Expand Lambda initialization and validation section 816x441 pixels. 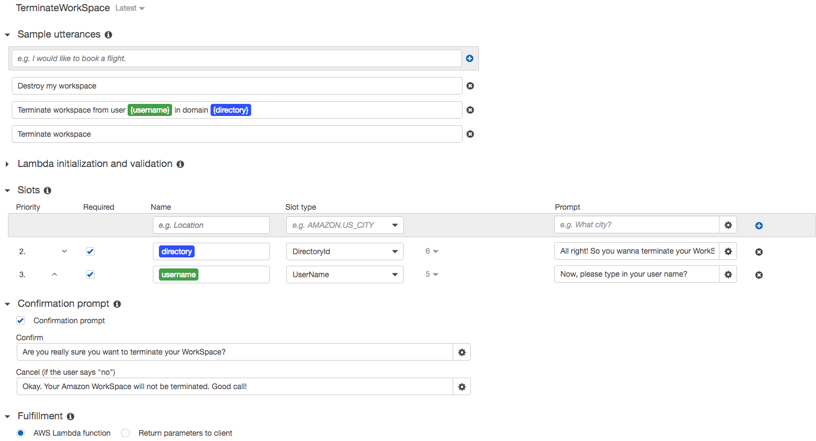coord(7,164)
